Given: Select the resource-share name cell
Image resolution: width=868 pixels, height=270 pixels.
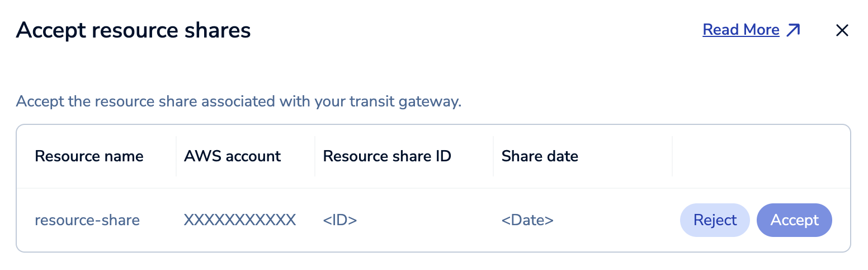Looking at the screenshot, I should coord(87,220).
